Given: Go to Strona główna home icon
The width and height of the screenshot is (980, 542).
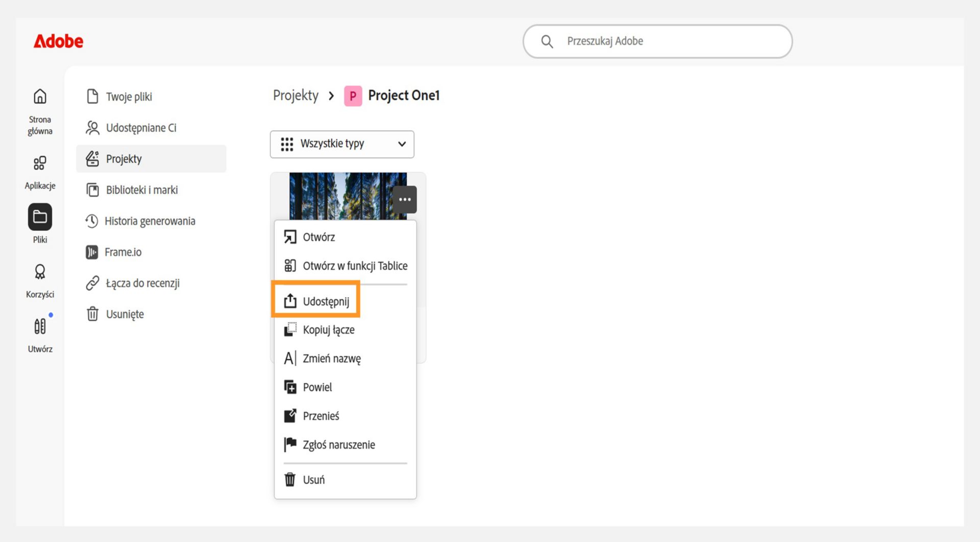Looking at the screenshot, I should (x=40, y=96).
